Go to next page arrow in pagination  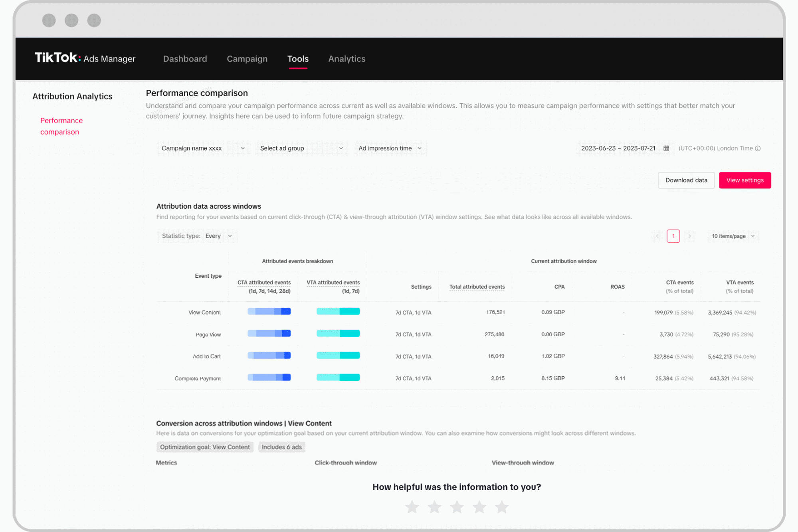[x=689, y=236]
